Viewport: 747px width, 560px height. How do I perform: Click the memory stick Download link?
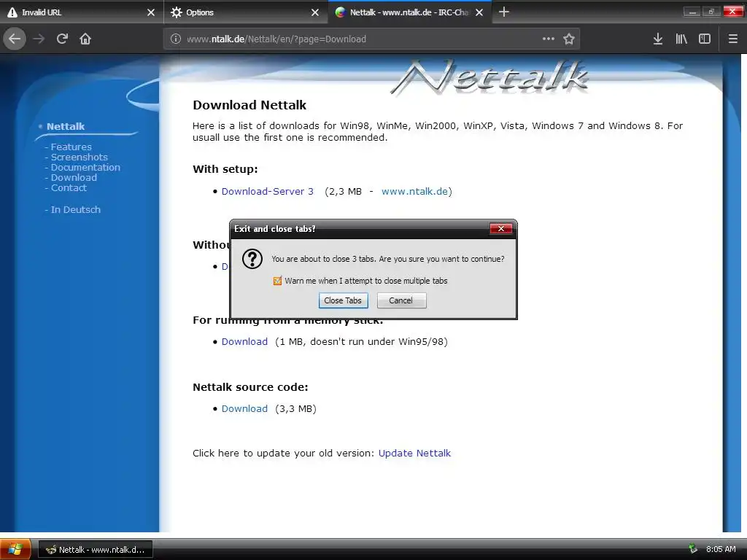pyautogui.click(x=244, y=341)
